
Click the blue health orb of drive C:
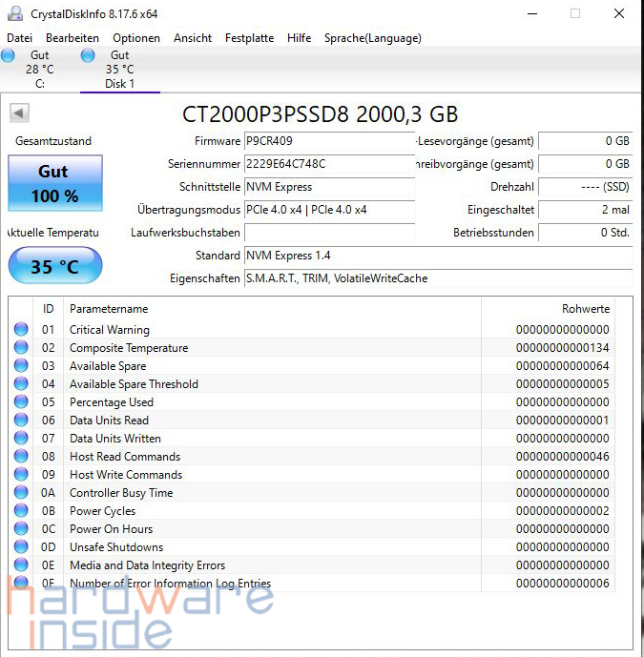(x=8, y=55)
